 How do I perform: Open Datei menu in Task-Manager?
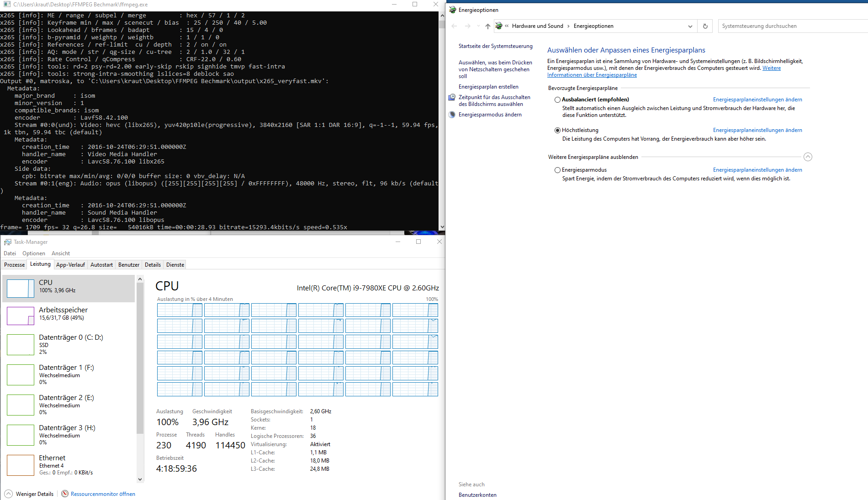[10, 253]
